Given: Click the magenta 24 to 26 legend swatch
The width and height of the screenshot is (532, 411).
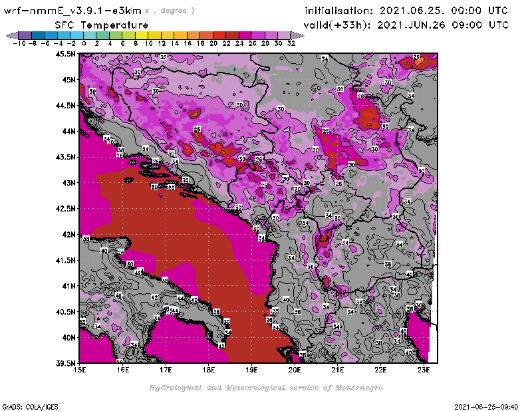Looking at the screenshot, I should [x=245, y=35].
